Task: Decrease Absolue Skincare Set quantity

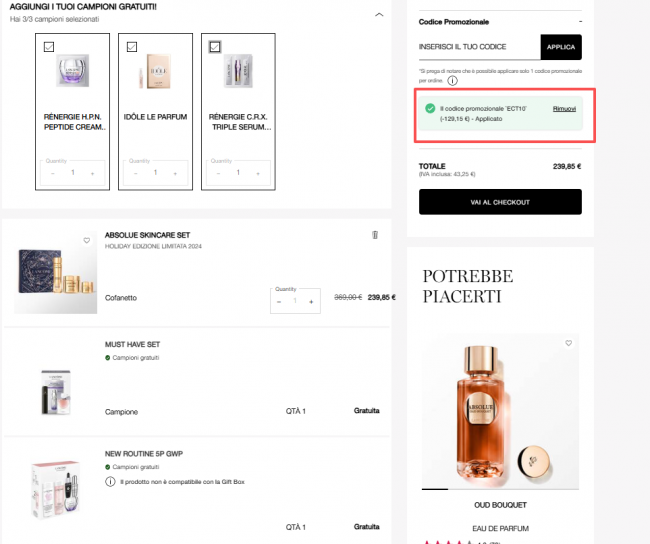Action: coord(279,301)
